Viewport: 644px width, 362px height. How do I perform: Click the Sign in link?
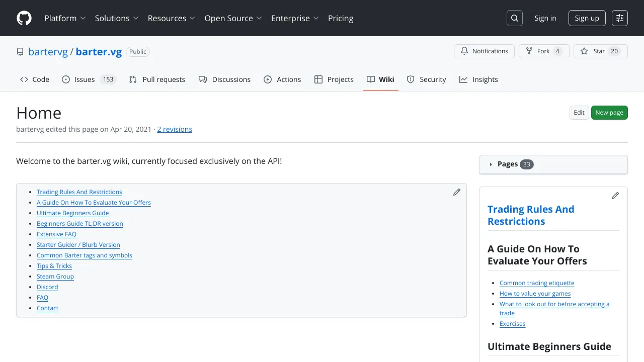(x=545, y=18)
